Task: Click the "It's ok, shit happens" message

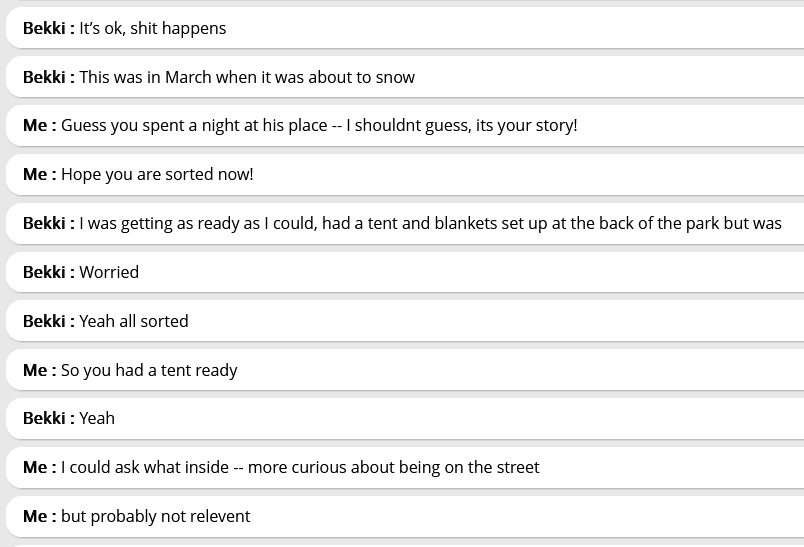Action: click(153, 28)
